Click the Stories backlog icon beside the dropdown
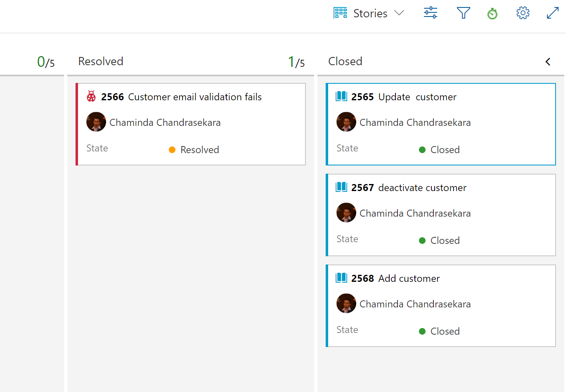 pos(340,13)
